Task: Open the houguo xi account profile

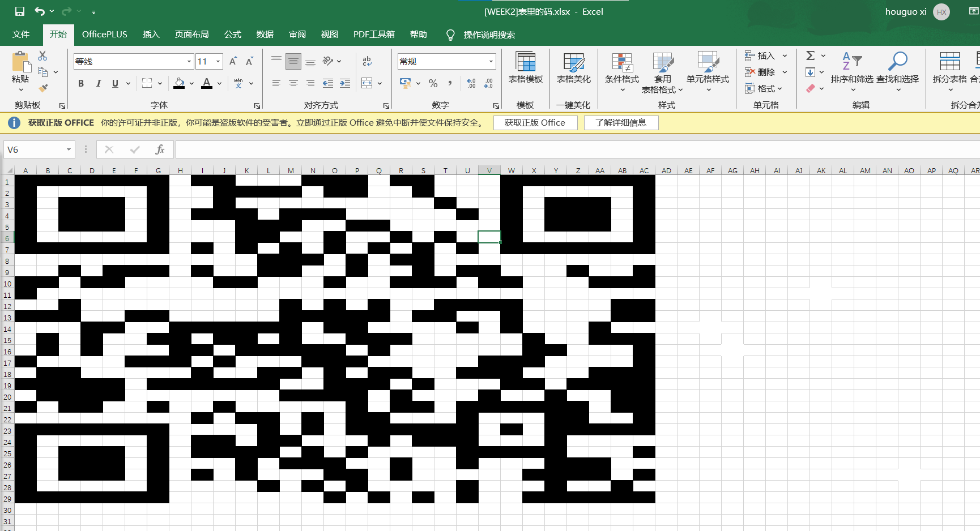Action: pos(917,11)
